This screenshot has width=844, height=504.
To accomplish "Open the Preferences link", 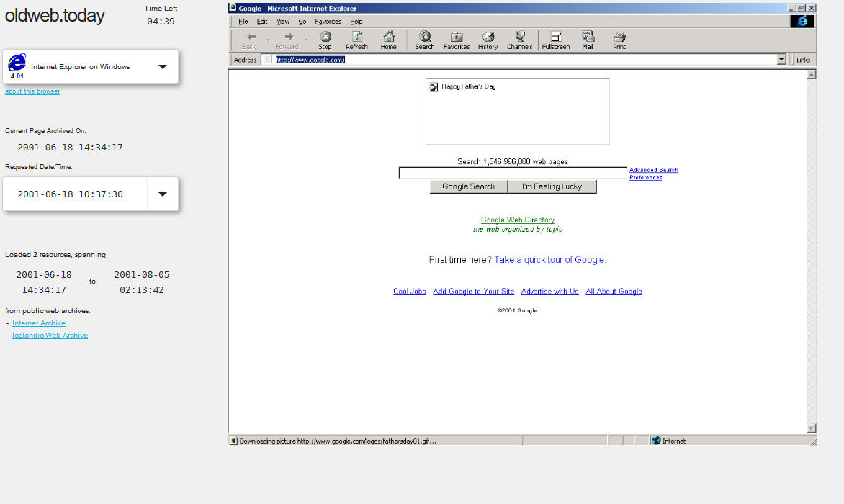I will [645, 178].
